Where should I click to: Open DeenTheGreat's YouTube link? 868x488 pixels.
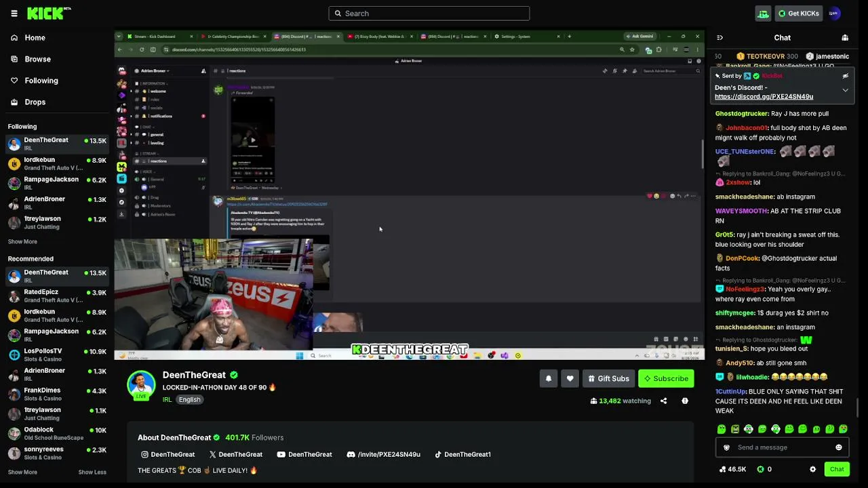[x=304, y=455]
